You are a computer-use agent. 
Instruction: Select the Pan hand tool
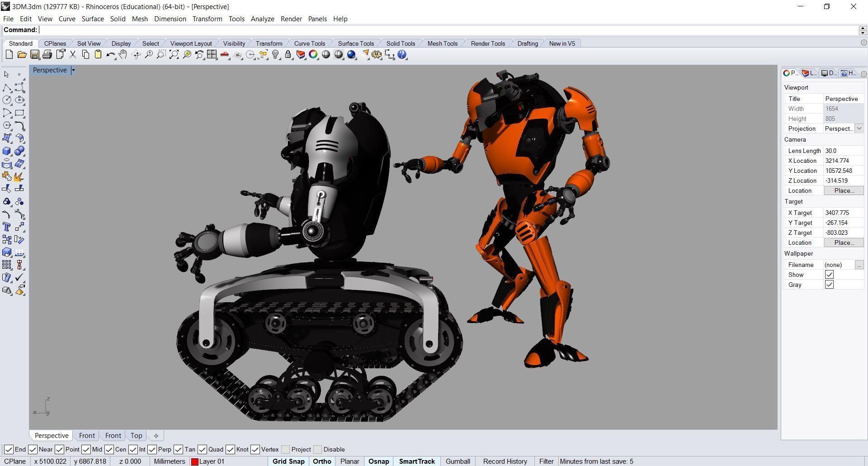tap(123, 55)
